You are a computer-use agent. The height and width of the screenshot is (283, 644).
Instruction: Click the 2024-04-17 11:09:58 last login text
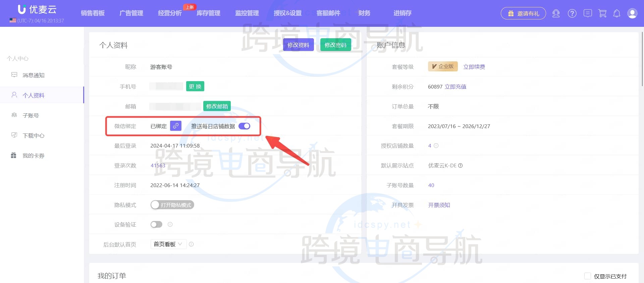click(175, 146)
